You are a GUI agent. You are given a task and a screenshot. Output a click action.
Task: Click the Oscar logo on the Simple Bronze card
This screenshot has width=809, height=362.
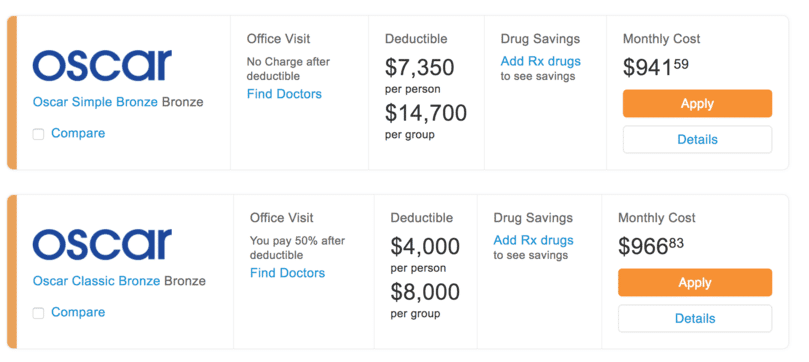click(102, 65)
